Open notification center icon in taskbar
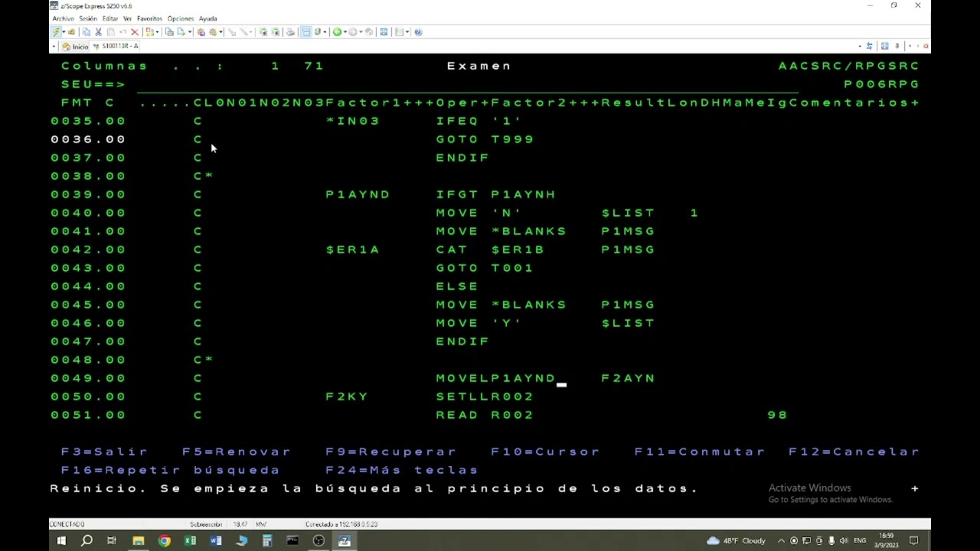This screenshot has width=980, height=551. (913, 540)
